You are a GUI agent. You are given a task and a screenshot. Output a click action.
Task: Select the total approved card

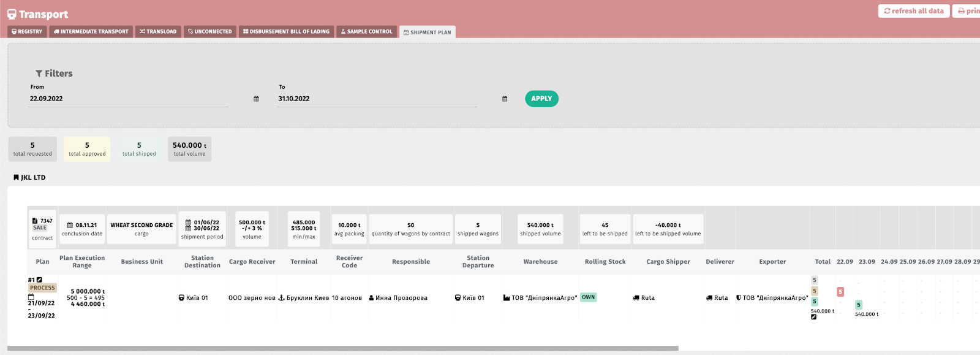coord(87,149)
